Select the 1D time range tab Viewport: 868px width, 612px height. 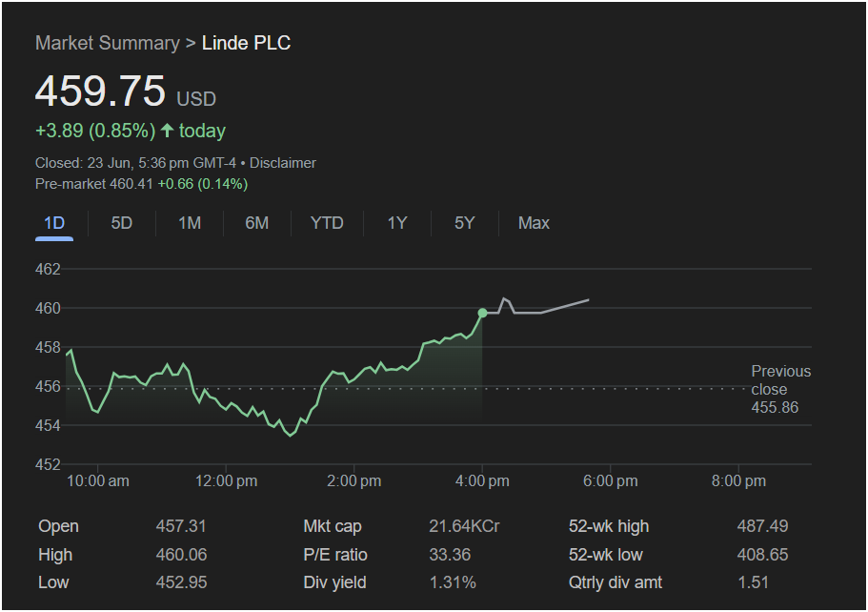click(54, 223)
